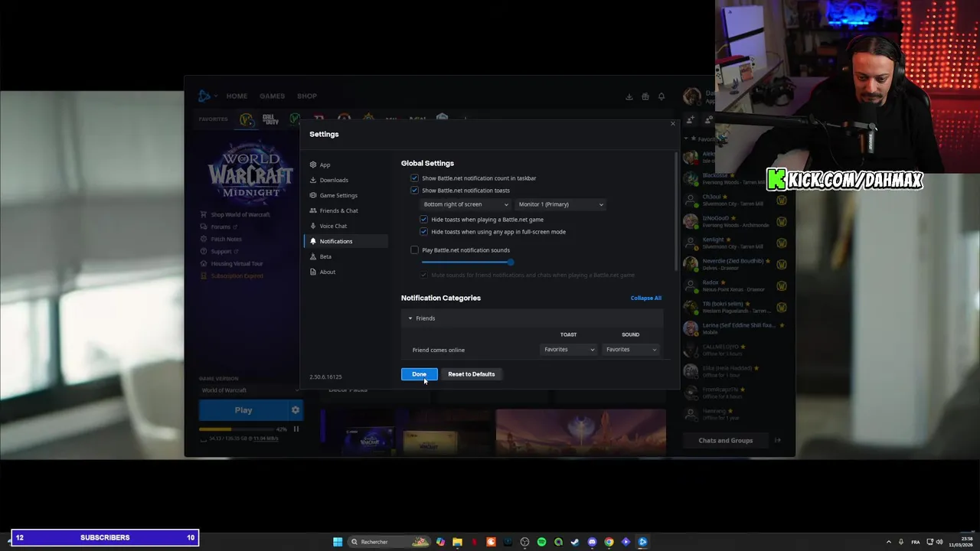
Task: Open the Toast dropdown for Friend comes online
Action: pyautogui.click(x=569, y=350)
